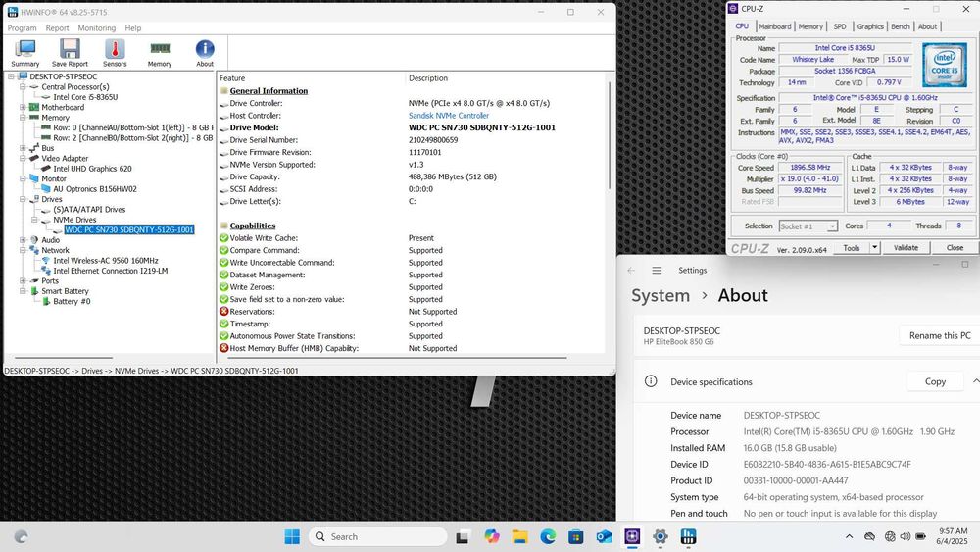Click the Rename this PC button

pos(940,335)
